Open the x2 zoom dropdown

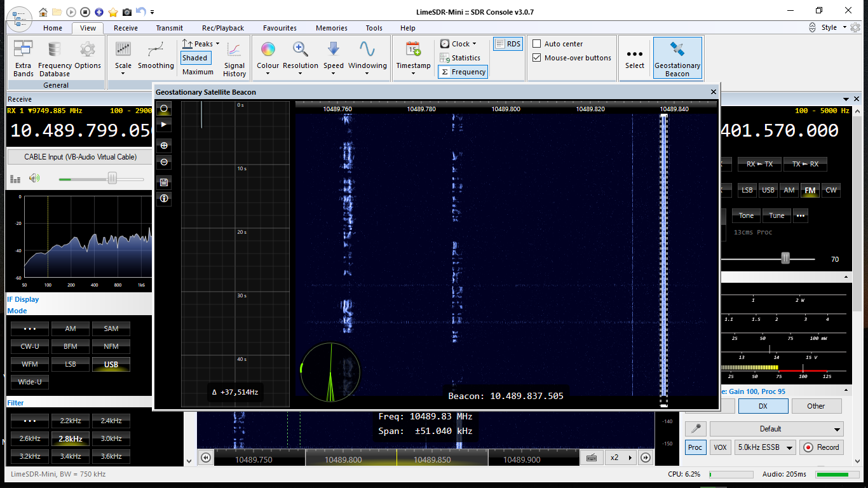coord(620,457)
